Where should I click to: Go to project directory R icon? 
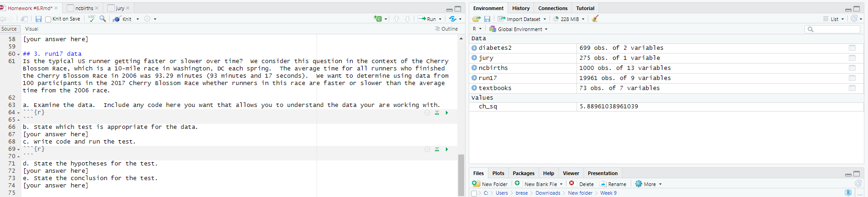(848, 193)
